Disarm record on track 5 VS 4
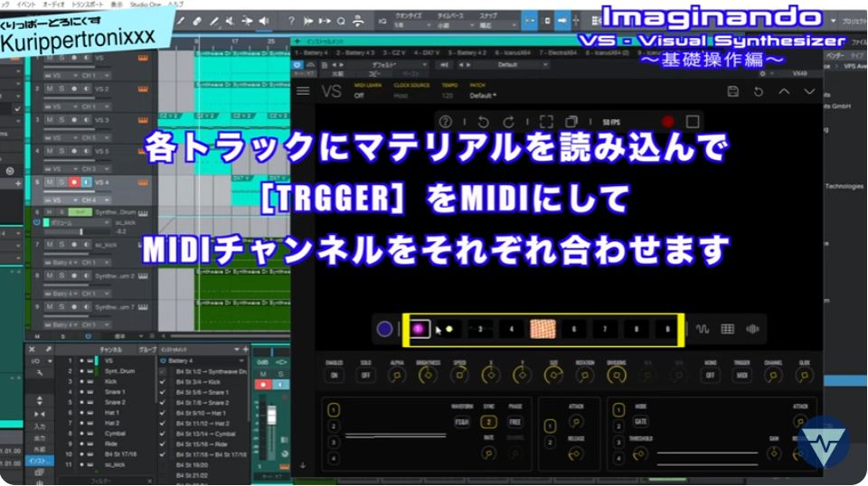The height and width of the screenshot is (486, 868). pyautogui.click(x=74, y=182)
